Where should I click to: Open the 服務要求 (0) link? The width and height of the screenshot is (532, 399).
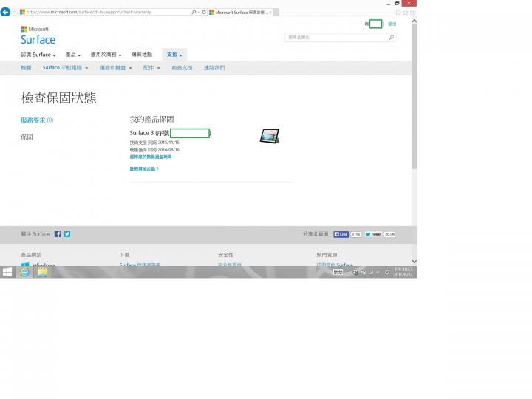37,120
